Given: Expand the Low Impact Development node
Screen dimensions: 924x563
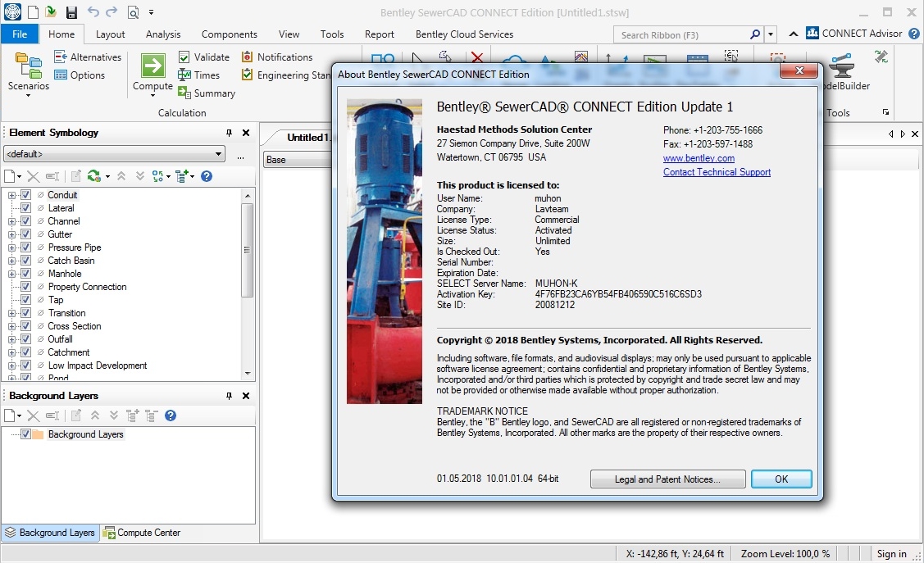Looking at the screenshot, I should pyautogui.click(x=11, y=365).
